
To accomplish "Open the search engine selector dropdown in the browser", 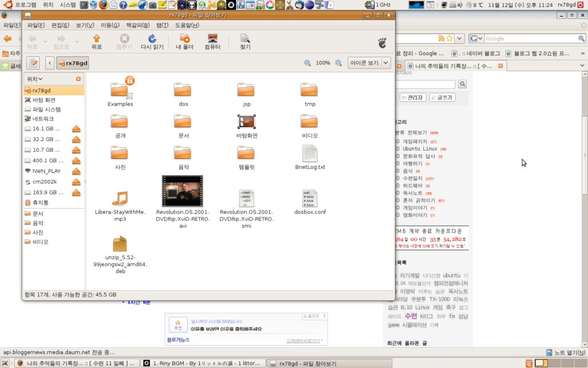I will [476, 39].
